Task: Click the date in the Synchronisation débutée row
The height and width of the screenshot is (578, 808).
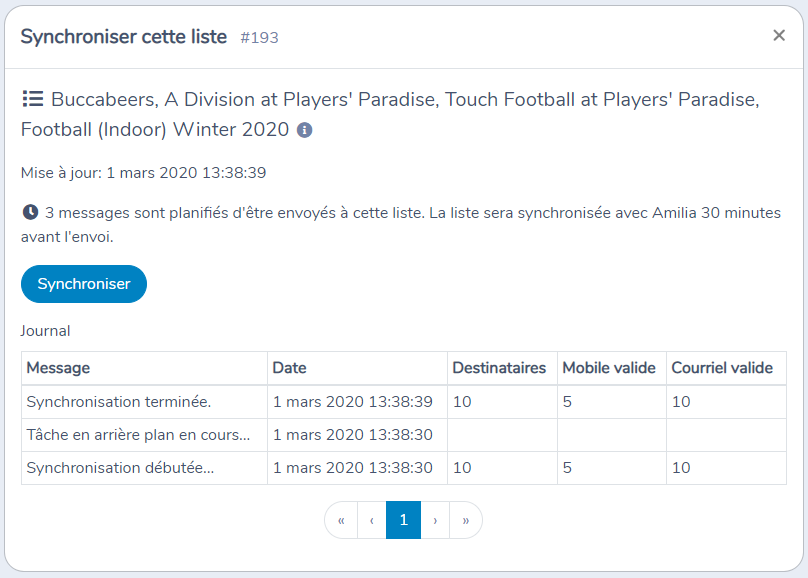Action: click(x=352, y=468)
